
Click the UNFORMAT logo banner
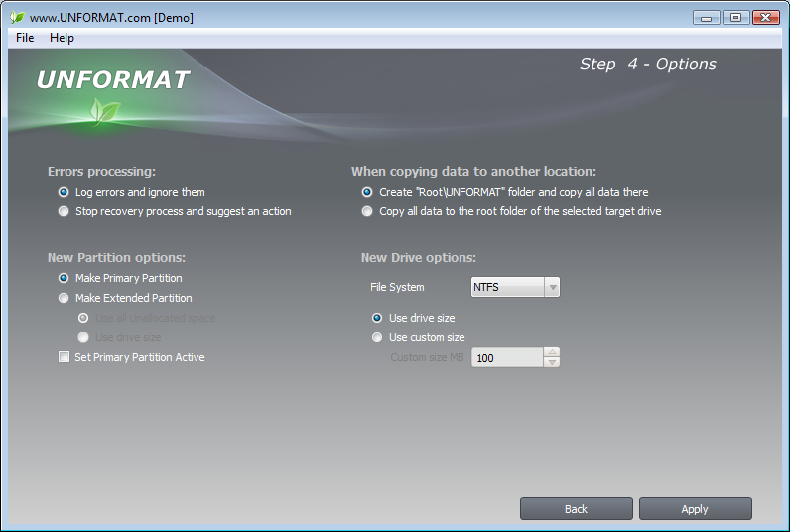click(113, 80)
